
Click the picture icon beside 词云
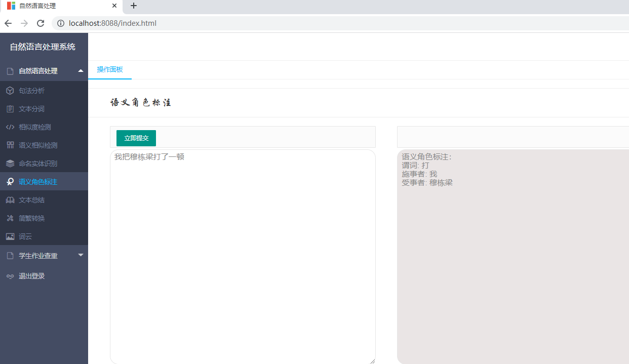pyautogui.click(x=10, y=236)
